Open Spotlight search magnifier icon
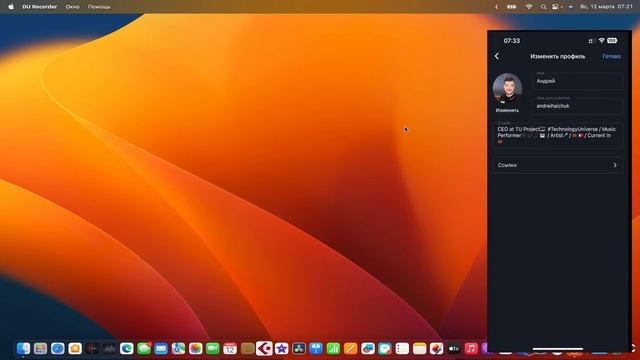The image size is (640, 360). (543, 7)
